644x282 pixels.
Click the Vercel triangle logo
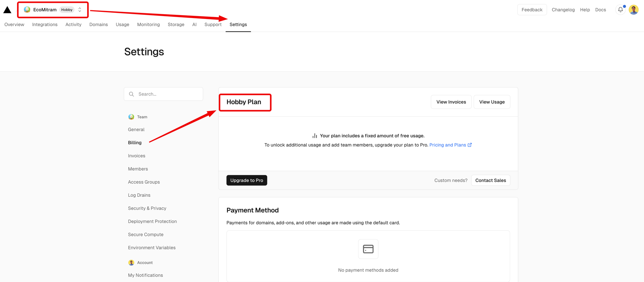[x=7, y=10]
